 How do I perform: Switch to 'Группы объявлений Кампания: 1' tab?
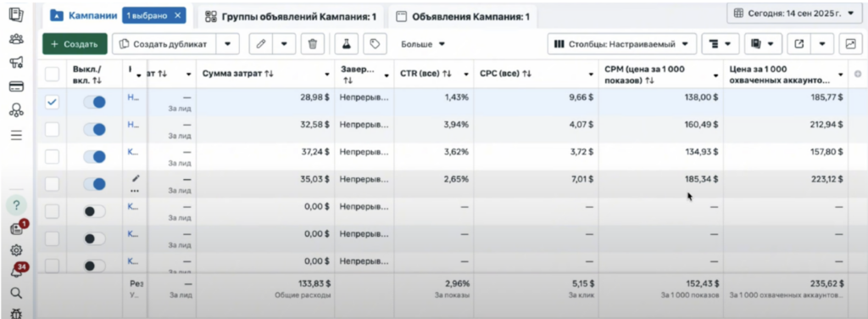coord(291,17)
